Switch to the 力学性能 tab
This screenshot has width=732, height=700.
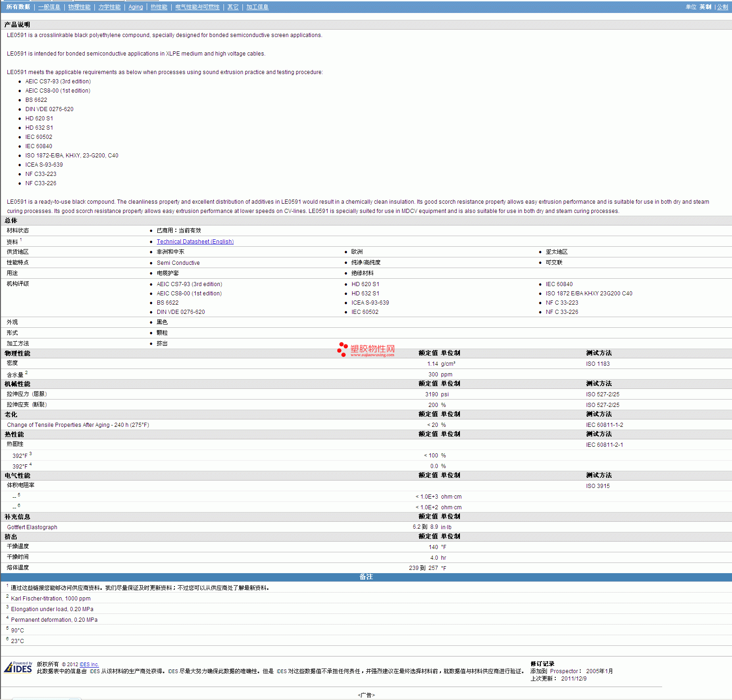tap(109, 7)
